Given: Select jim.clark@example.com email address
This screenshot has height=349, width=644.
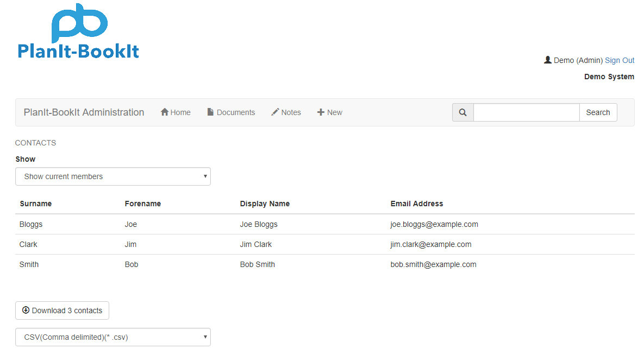Looking at the screenshot, I should 431,244.
